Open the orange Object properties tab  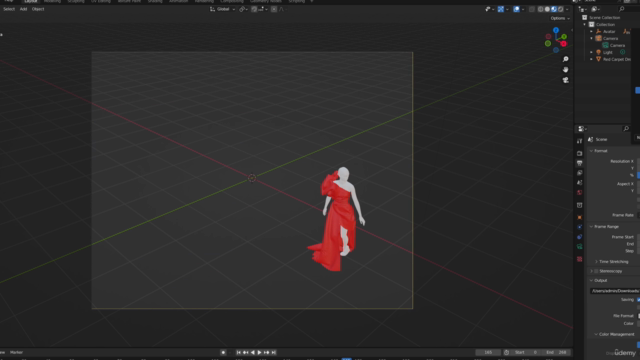[x=580, y=218]
